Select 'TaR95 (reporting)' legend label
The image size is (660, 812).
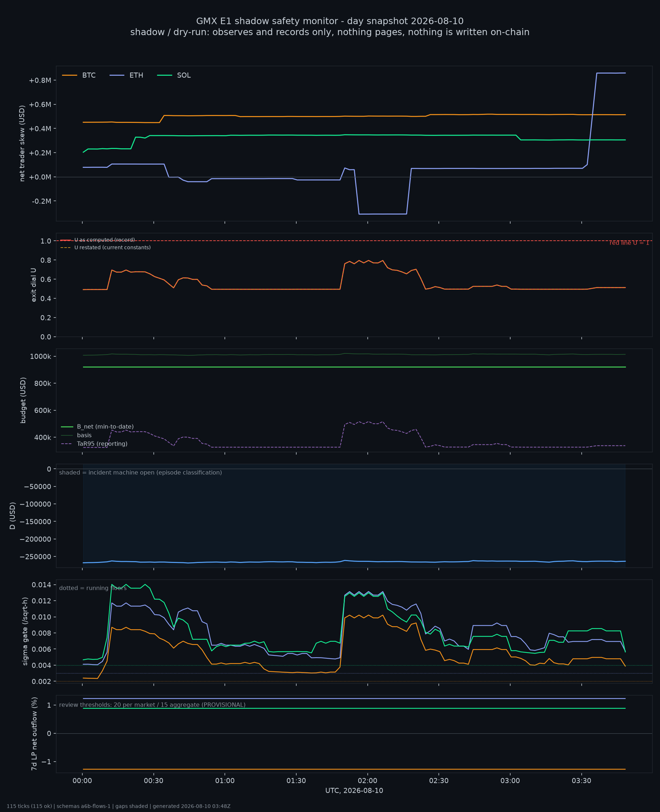102,444
